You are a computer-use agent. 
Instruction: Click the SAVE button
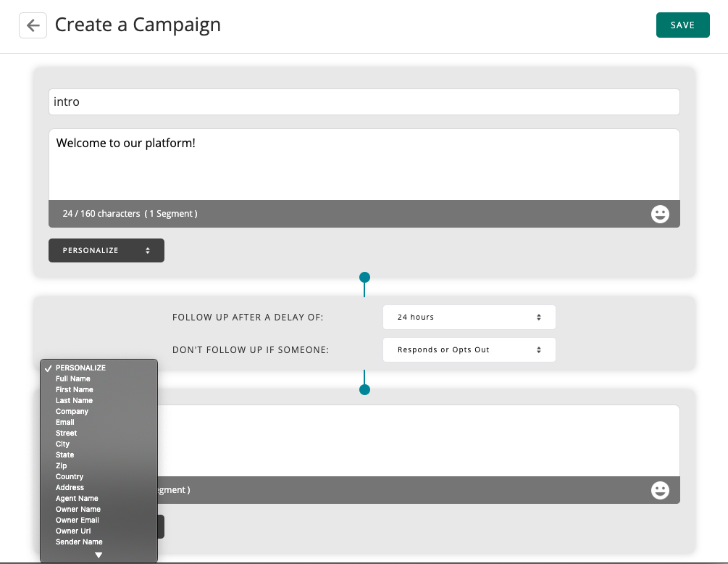[x=682, y=25]
